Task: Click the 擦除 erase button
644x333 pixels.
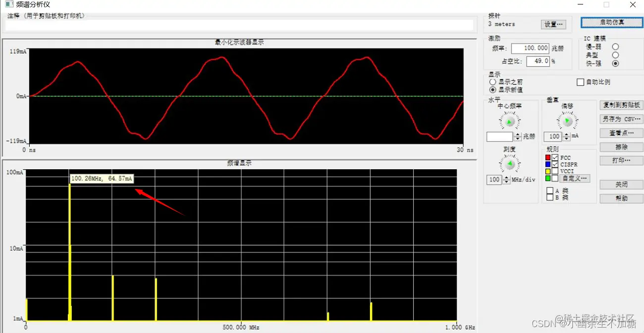Action: 621,147
